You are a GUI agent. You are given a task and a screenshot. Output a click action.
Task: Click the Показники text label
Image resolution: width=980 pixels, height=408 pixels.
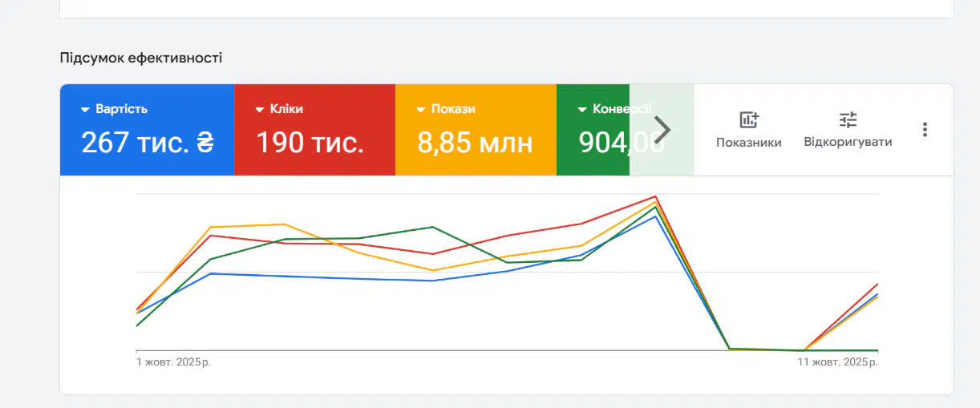pos(749,143)
